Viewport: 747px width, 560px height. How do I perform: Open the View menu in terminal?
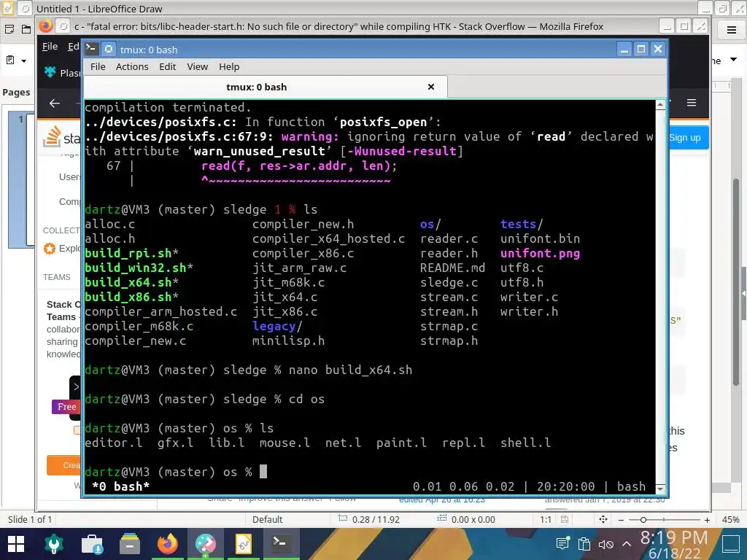197,66
